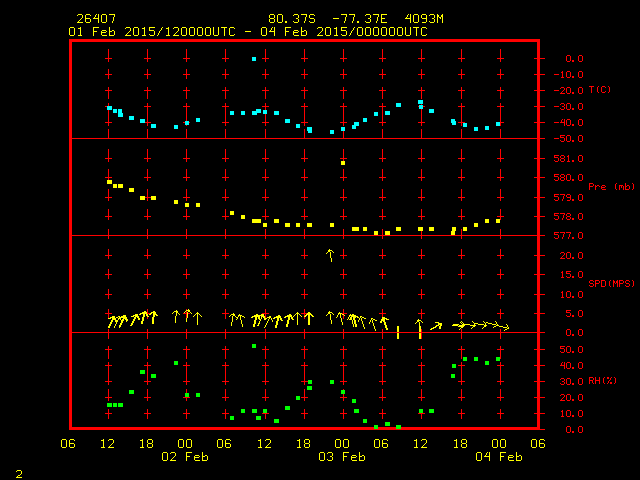Click the Pre (mb) axis label
Viewport: 640px width, 480px height.
611,187
